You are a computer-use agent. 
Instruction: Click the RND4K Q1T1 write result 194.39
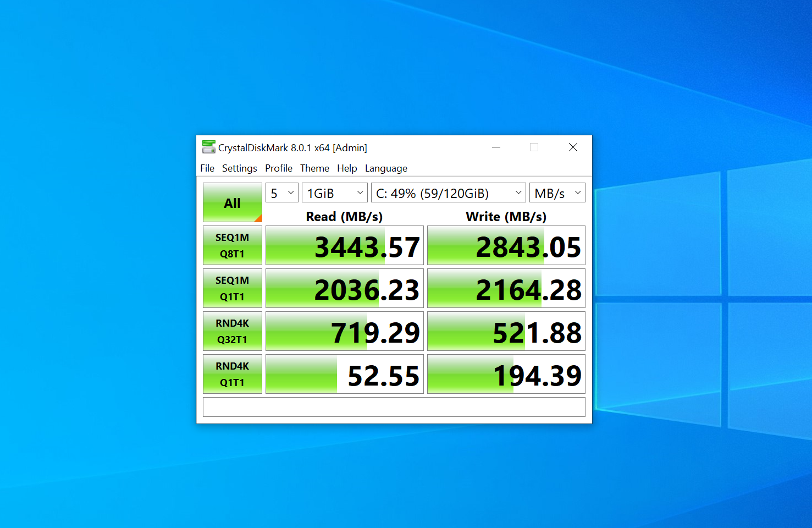(506, 375)
